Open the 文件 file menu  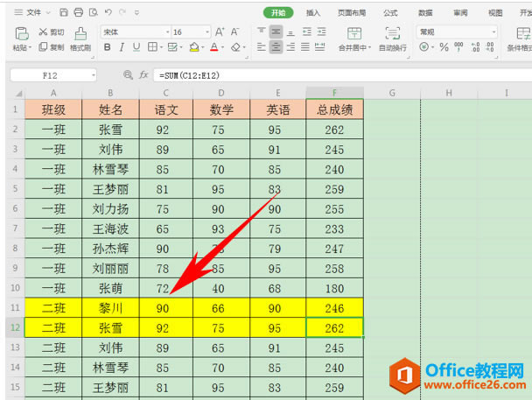pos(33,12)
